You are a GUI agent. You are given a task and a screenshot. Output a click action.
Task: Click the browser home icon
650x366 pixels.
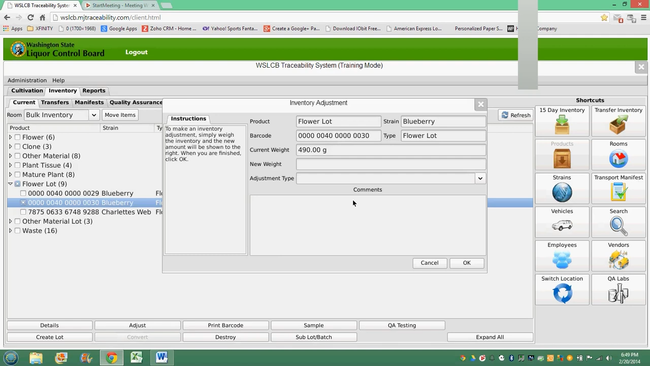pos(42,17)
